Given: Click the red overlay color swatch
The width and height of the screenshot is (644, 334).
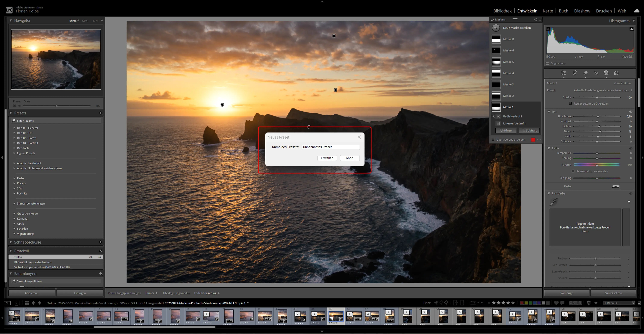Looking at the screenshot, I should click(x=533, y=140).
